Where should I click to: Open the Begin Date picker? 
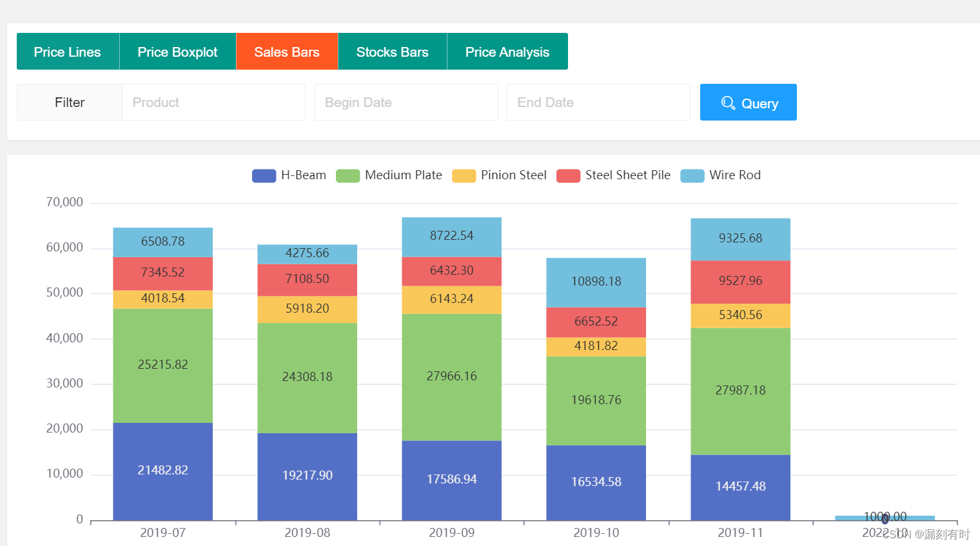pos(406,102)
